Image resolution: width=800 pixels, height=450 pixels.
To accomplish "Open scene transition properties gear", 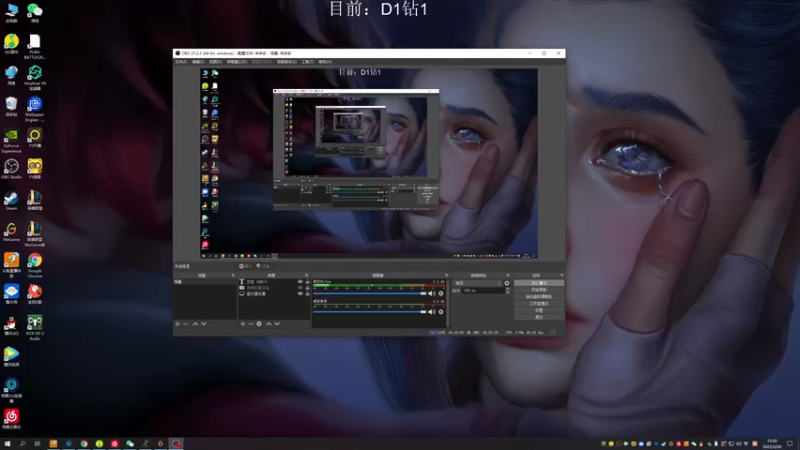I will pos(507,283).
